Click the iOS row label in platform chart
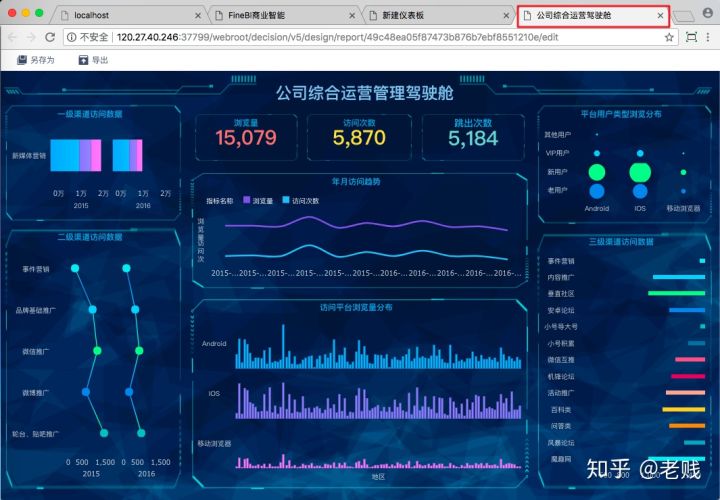Viewport: 720px width, 500px height. pos(214,393)
